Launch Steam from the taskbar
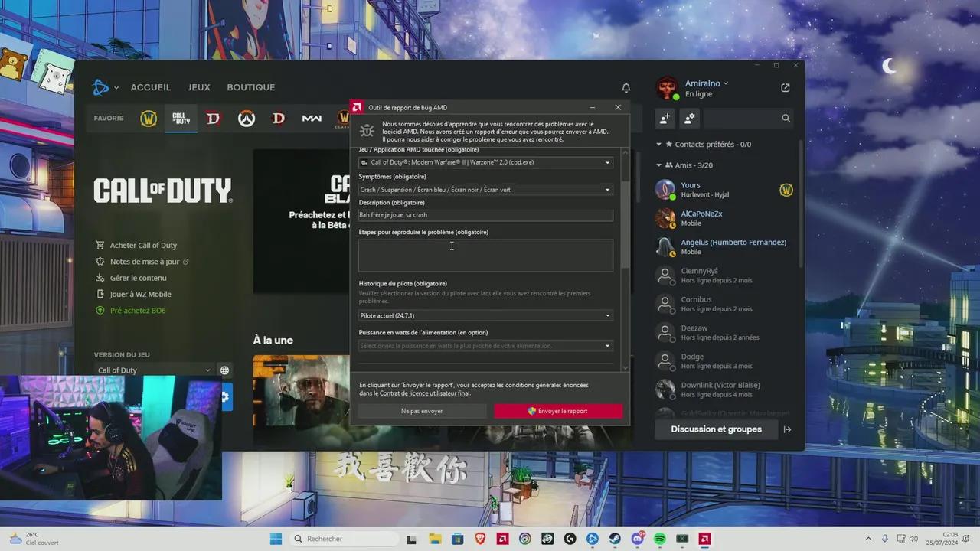Viewport: 980px width, 551px height. point(616,539)
